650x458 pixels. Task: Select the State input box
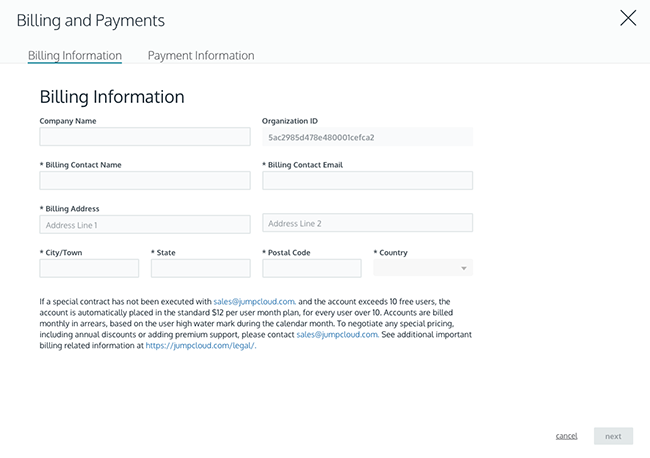(x=200, y=268)
